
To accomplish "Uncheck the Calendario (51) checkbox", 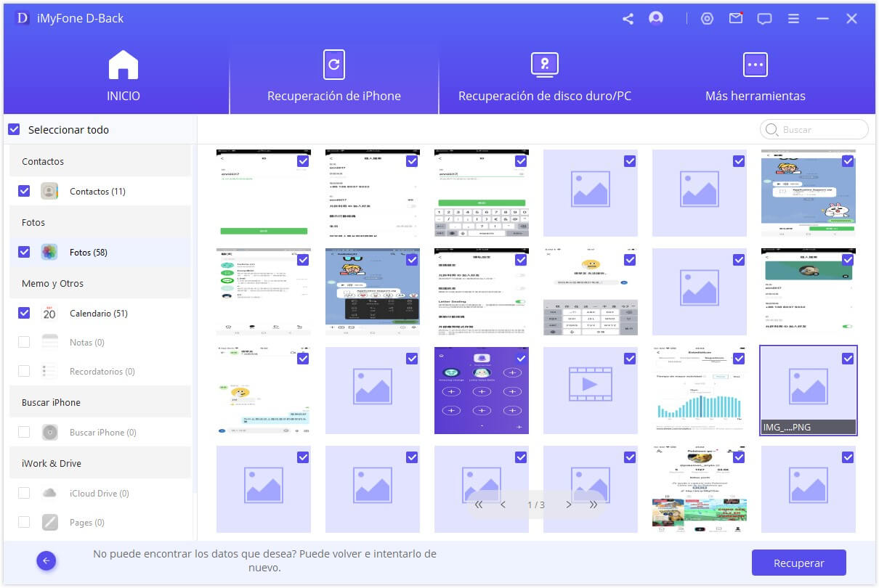I will coord(24,313).
